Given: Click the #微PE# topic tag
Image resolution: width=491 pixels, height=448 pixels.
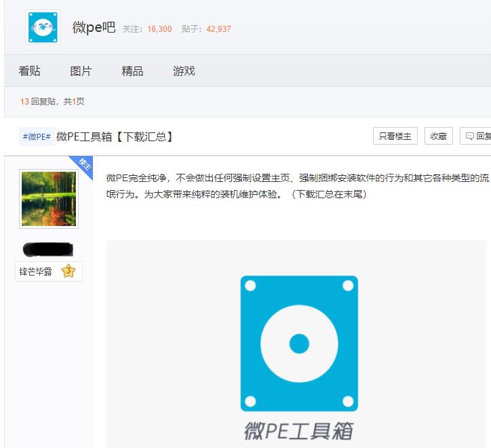Looking at the screenshot, I should (x=37, y=136).
